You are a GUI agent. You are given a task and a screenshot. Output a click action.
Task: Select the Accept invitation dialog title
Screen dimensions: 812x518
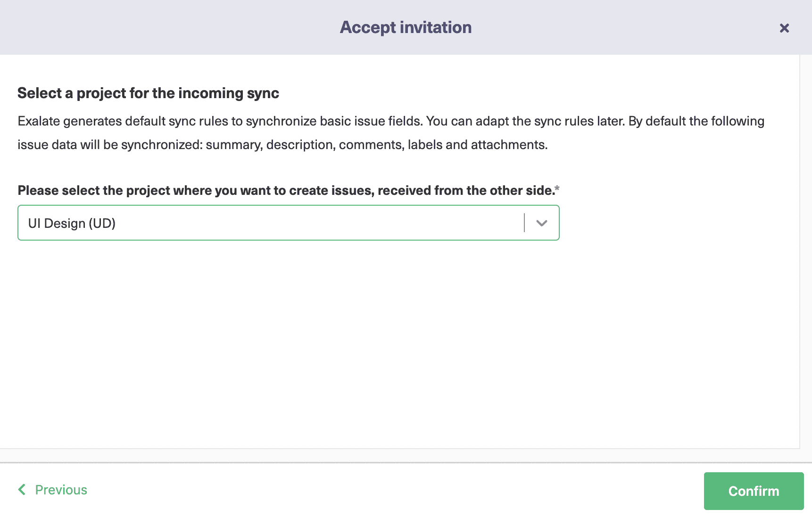click(405, 27)
